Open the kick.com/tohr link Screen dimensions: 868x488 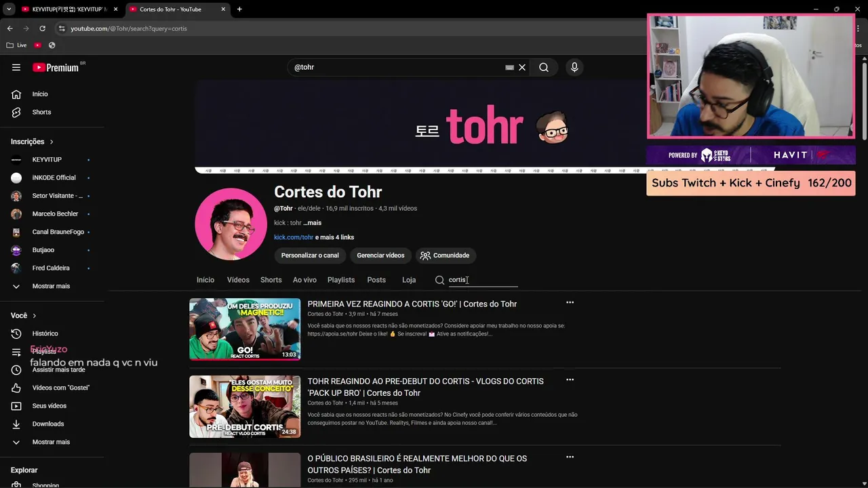tap(294, 237)
